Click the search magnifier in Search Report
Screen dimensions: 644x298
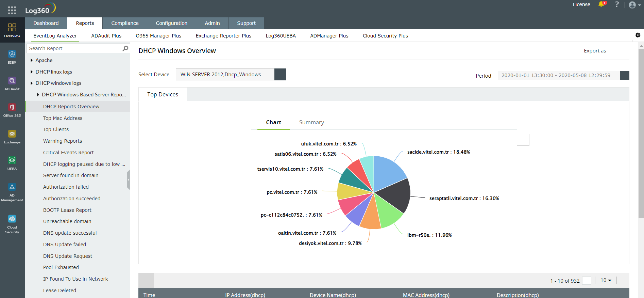pos(125,48)
